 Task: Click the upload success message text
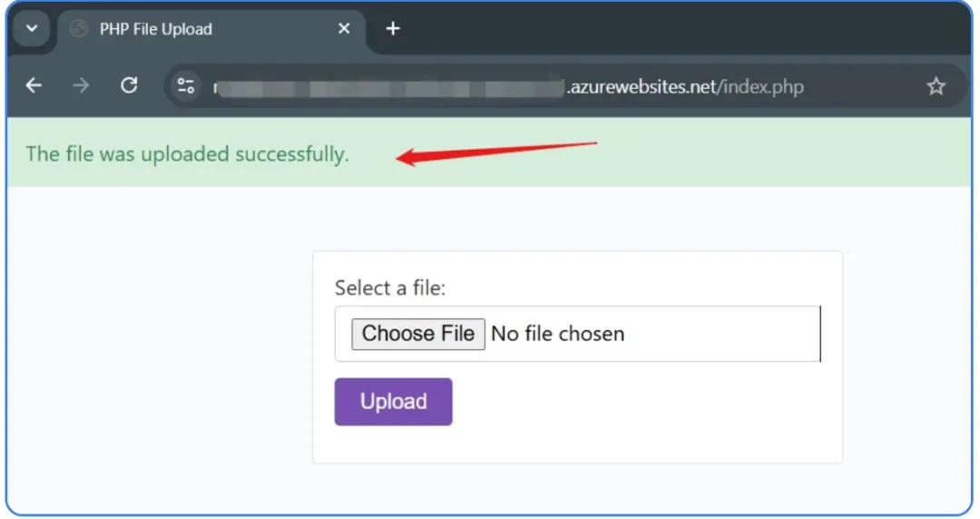coord(188,154)
